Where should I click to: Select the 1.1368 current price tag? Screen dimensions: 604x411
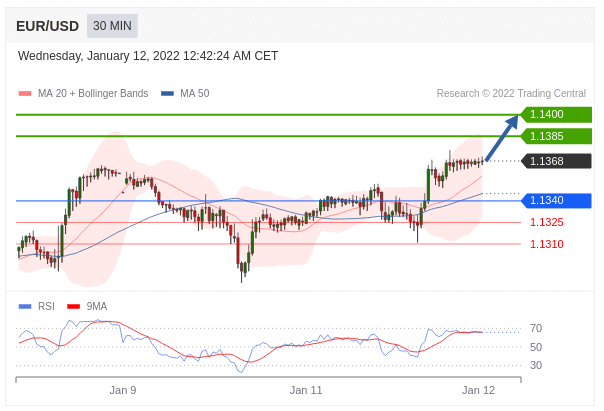[x=556, y=161]
